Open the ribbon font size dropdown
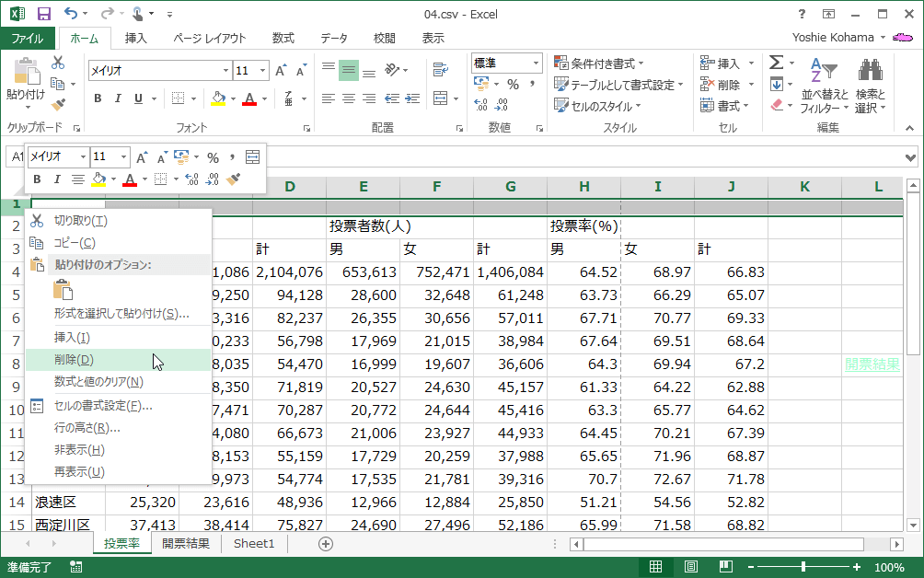 (263, 71)
